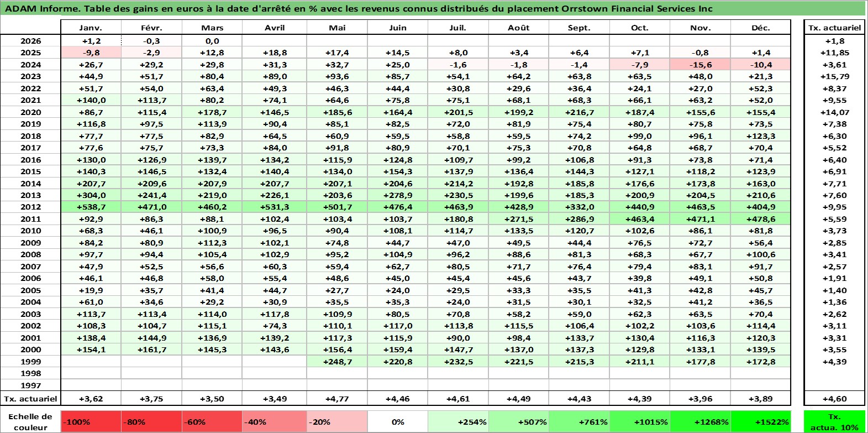Select the -9,8 cell for January 2025
868x433 pixels.
pyautogui.click(x=91, y=53)
